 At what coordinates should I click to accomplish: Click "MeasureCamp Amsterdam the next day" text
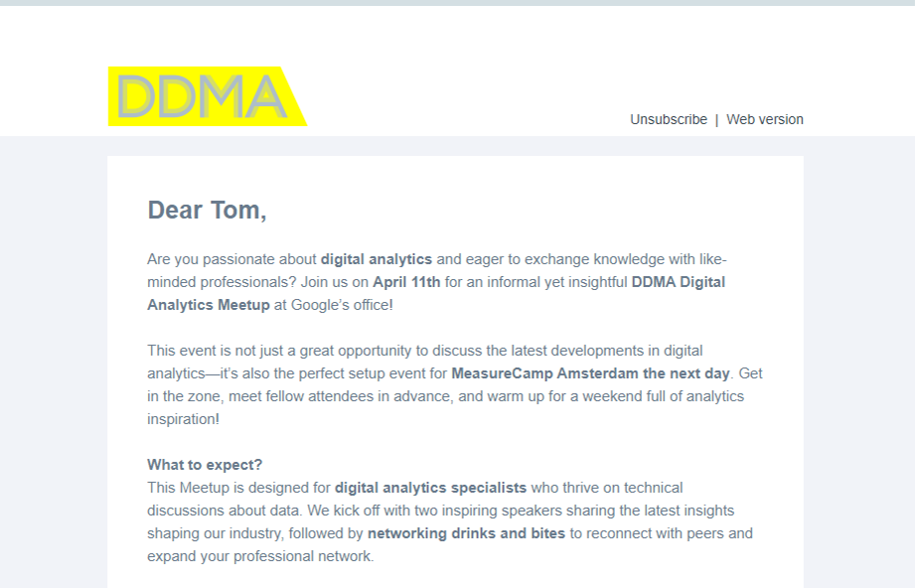tap(590, 374)
